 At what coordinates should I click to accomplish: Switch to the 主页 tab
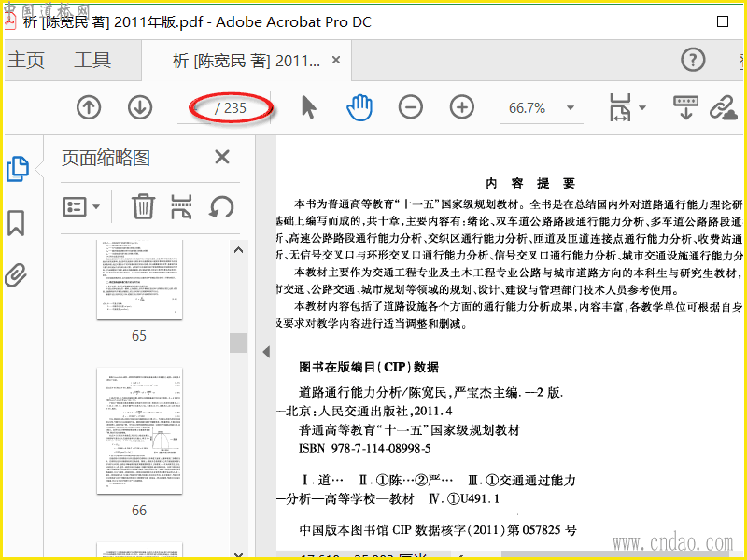click(x=26, y=60)
